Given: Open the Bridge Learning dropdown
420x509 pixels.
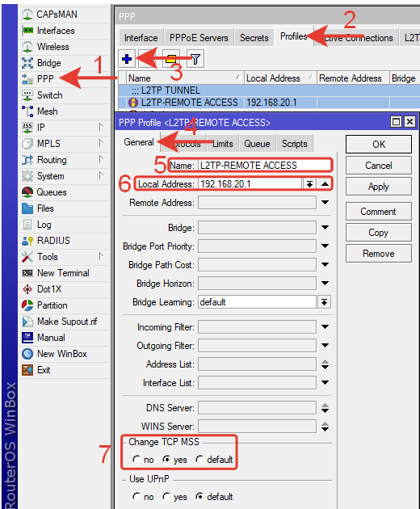Looking at the screenshot, I should pos(324,302).
